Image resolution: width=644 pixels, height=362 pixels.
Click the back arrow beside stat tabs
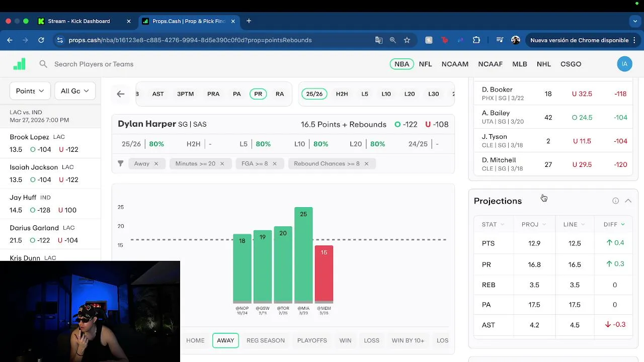pyautogui.click(x=121, y=94)
